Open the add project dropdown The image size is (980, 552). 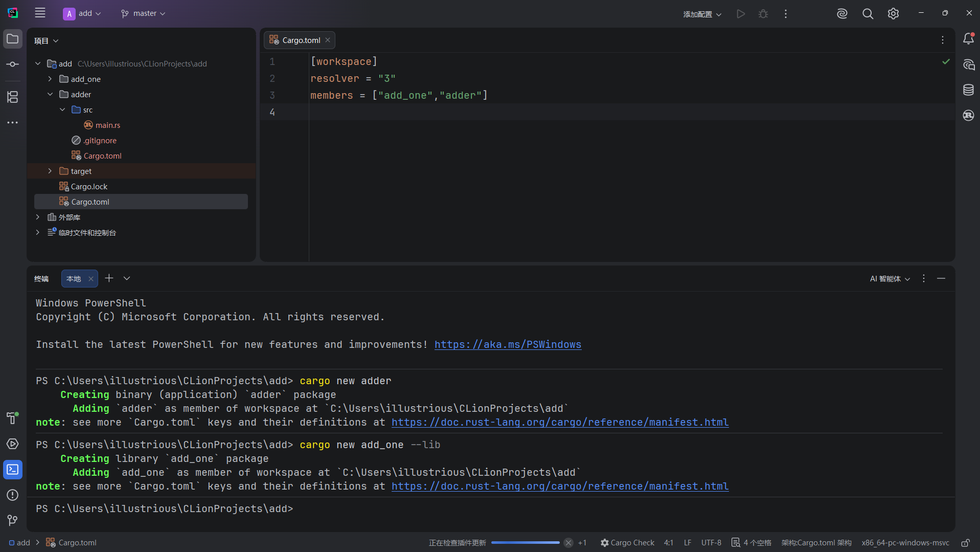pyautogui.click(x=82, y=13)
